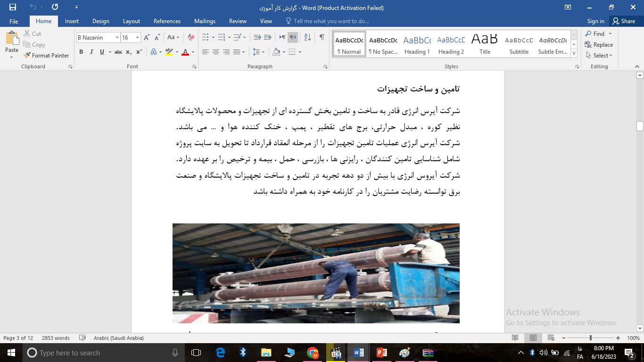The image size is (644, 362).
Task: Toggle Show/Hide paragraph marks
Action: click(322, 37)
